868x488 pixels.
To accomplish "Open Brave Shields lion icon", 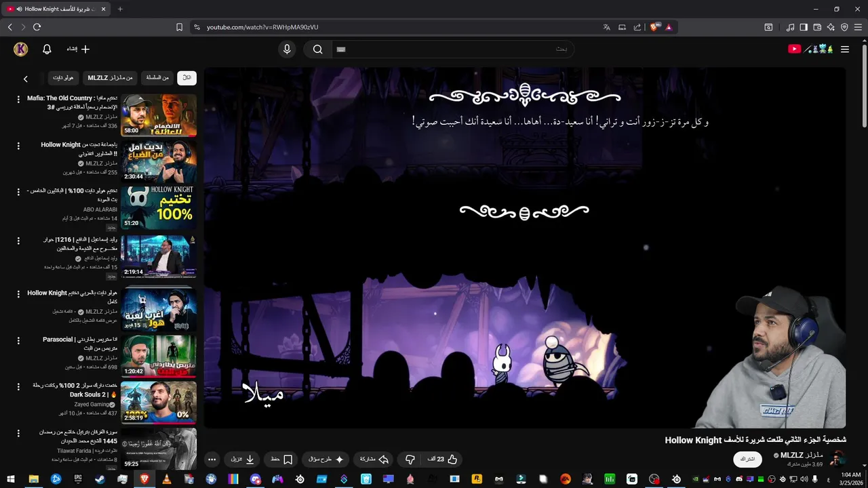I will click(x=654, y=27).
